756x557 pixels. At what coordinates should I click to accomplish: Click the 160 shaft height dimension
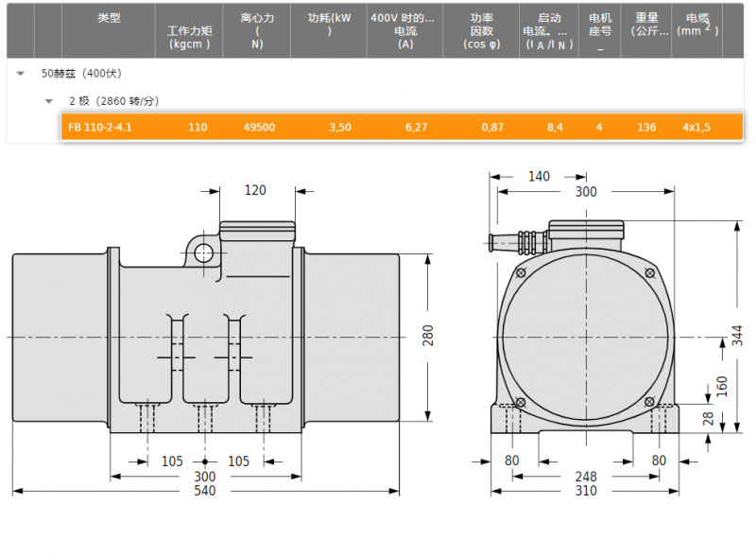(722, 387)
